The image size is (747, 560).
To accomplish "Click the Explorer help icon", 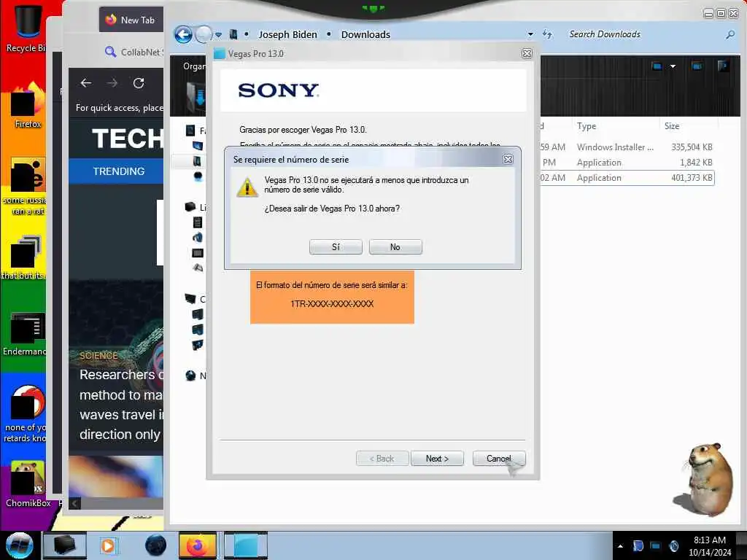I will point(723,66).
